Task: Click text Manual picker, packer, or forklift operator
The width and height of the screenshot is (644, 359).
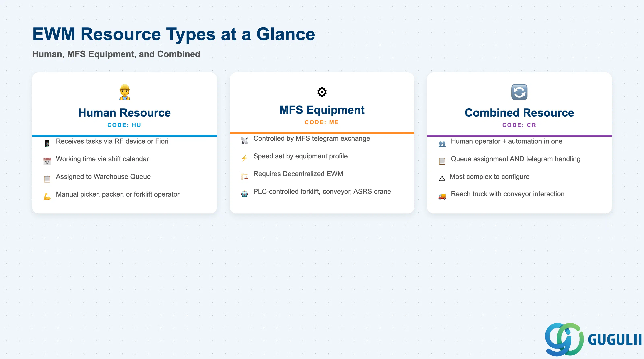Action: pos(118,195)
